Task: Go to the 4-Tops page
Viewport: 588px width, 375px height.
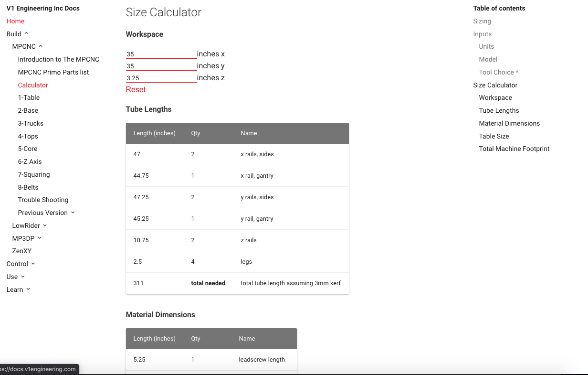Action: pyautogui.click(x=28, y=136)
